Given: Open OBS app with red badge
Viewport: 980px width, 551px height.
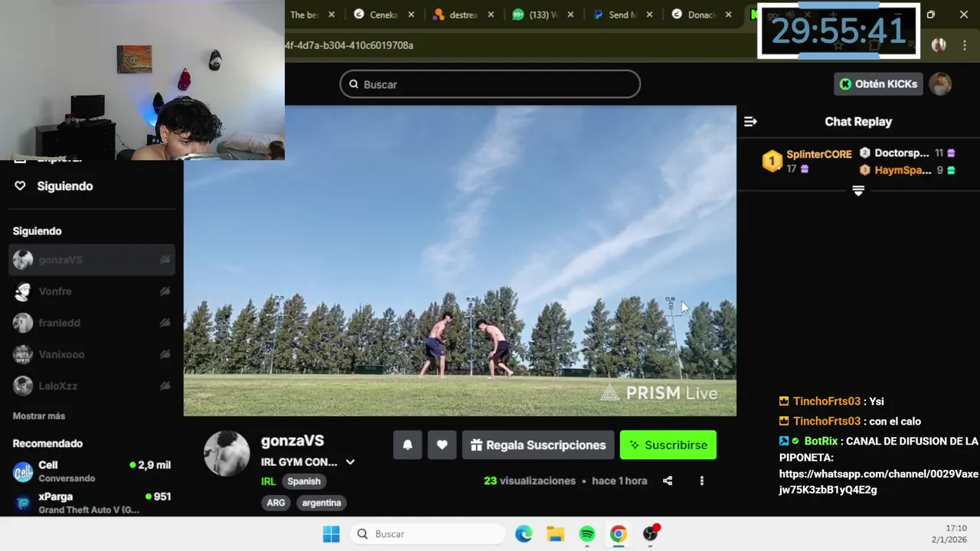Looking at the screenshot, I should [651, 534].
